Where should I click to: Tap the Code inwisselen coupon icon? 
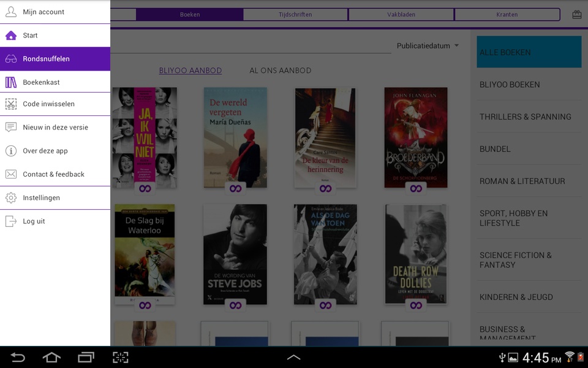click(x=11, y=104)
